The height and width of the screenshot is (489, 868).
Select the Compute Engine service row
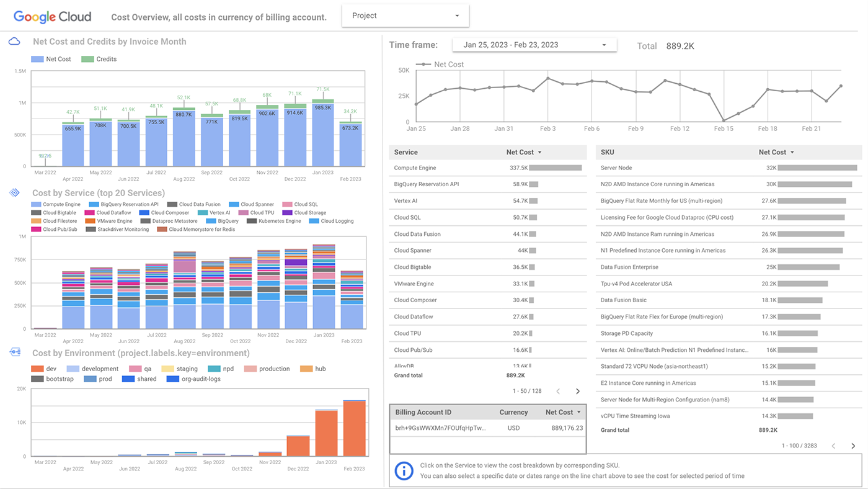tap(434, 168)
